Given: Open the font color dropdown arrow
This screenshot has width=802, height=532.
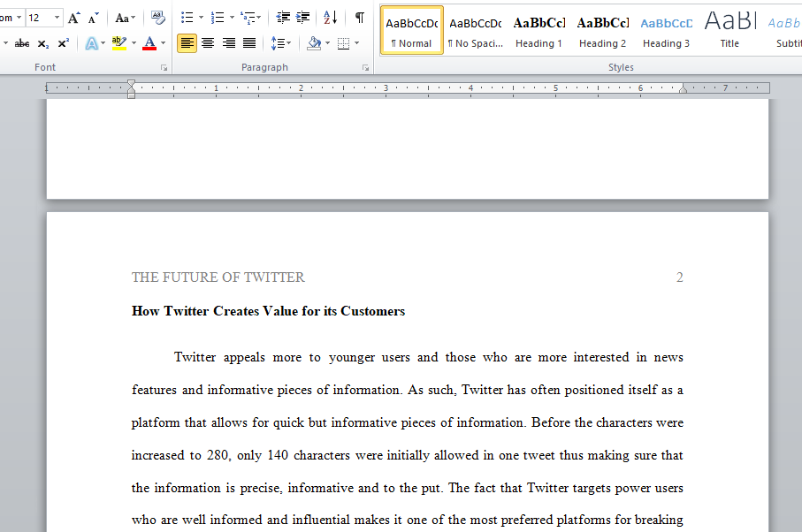Looking at the screenshot, I should tap(164, 43).
